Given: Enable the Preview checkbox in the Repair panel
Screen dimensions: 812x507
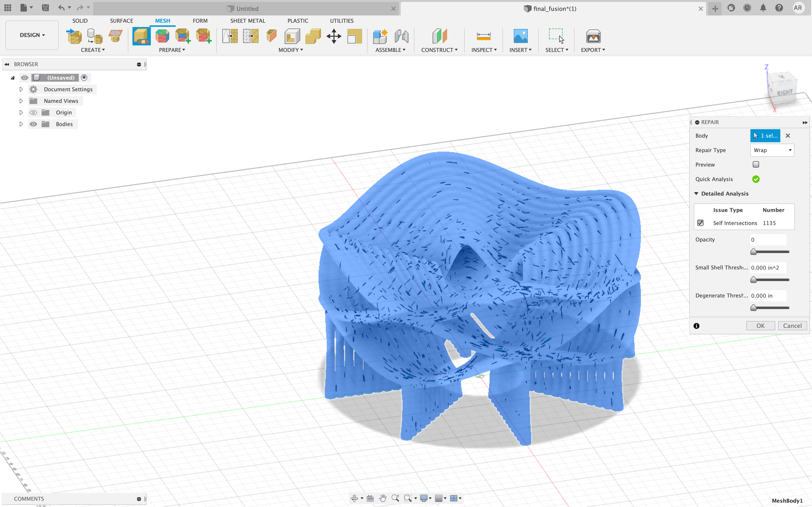Looking at the screenshot, I should (756, 165).
